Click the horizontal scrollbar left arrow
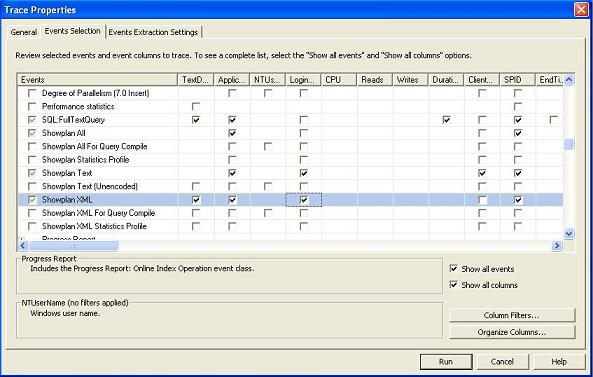 (23, 246)
